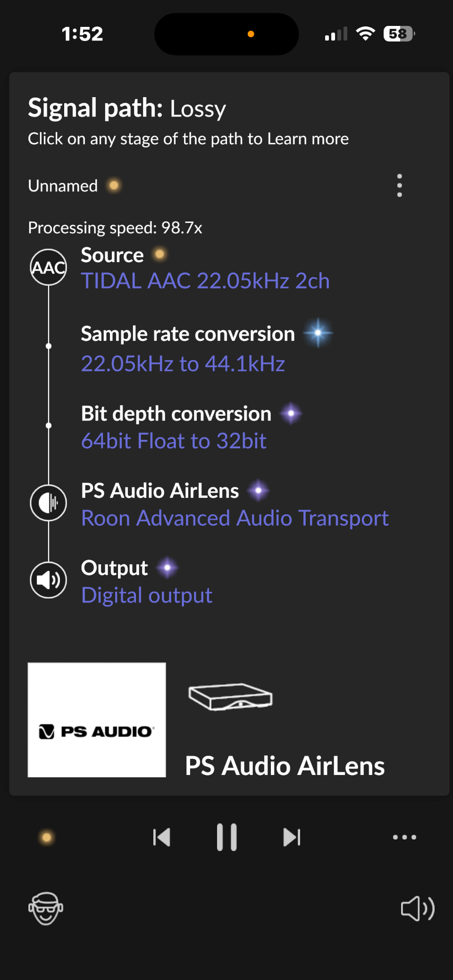Tap the PS Audio logo thumbnail

pyautogui.click(x=97, y=720)
